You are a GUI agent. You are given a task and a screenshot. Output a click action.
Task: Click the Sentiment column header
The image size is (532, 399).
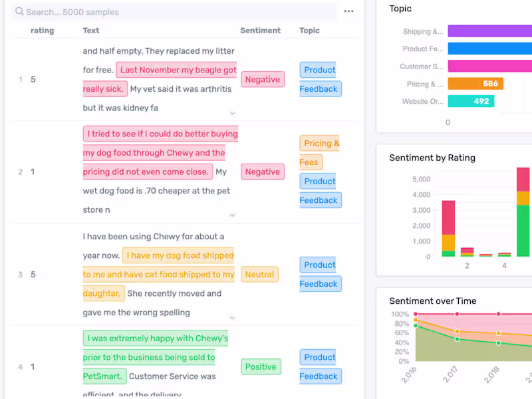(x=260, y=31)
